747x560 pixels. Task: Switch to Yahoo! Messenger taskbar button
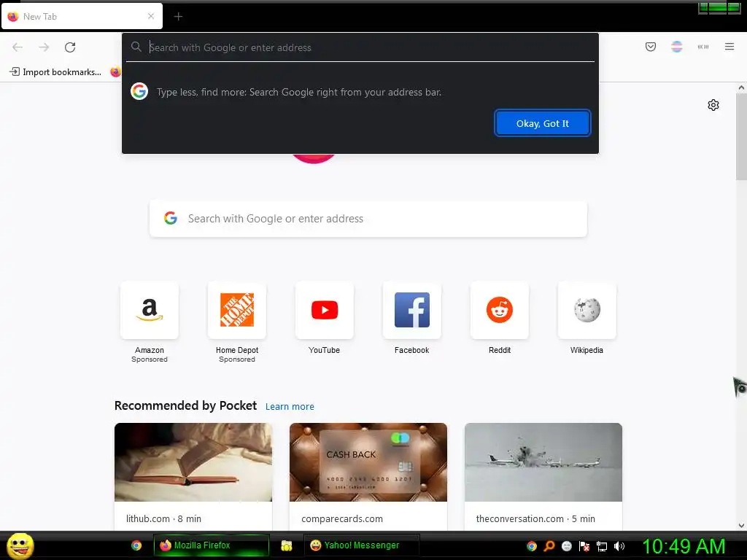362,545
